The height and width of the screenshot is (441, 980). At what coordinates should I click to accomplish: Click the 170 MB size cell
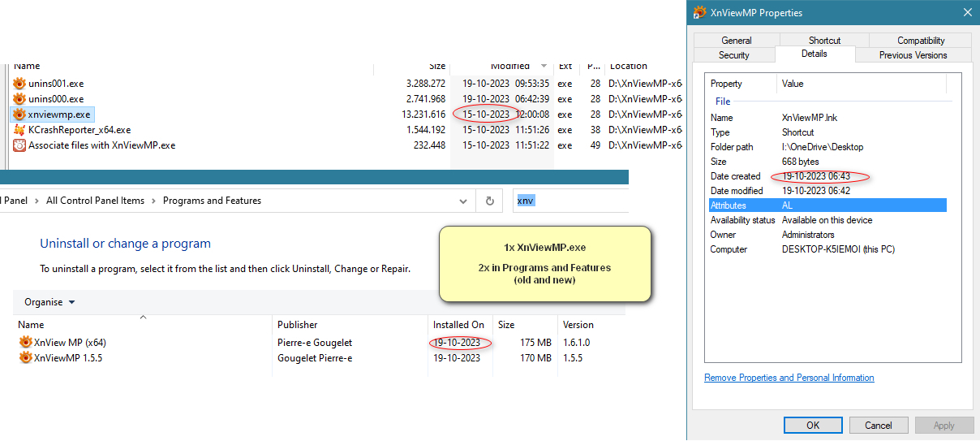coord(535,358)
